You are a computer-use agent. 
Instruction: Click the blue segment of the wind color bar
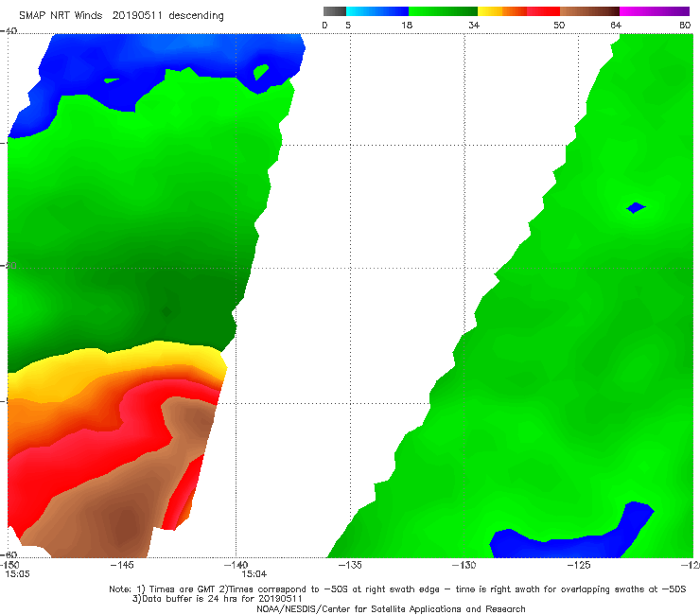[376, 11]
